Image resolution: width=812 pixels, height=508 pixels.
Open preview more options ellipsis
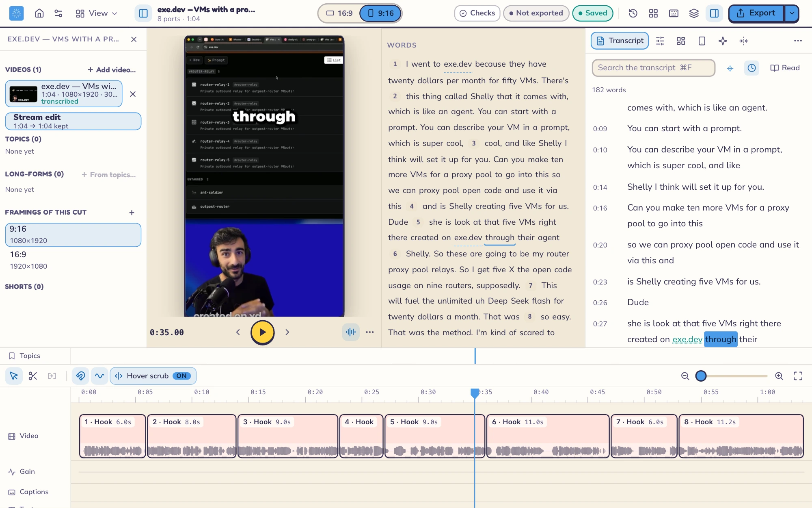pos(369,332)
